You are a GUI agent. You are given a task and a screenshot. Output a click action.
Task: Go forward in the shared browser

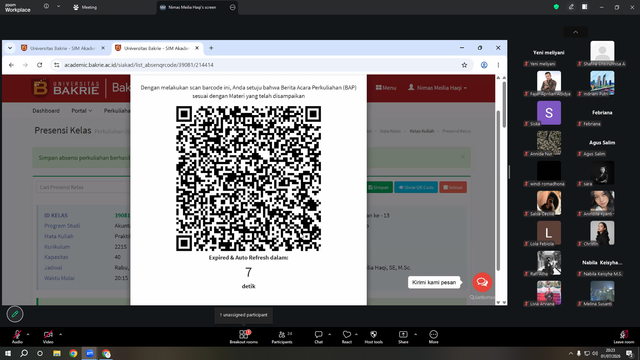[x=25, y=65]
